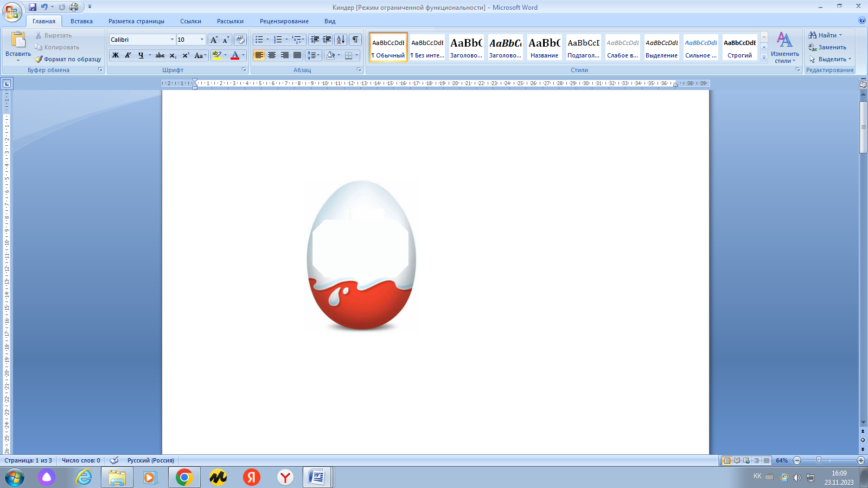Click Копировать to copy selection
Viewport: 868px width, 488px height.
click(x=56, y=47)
